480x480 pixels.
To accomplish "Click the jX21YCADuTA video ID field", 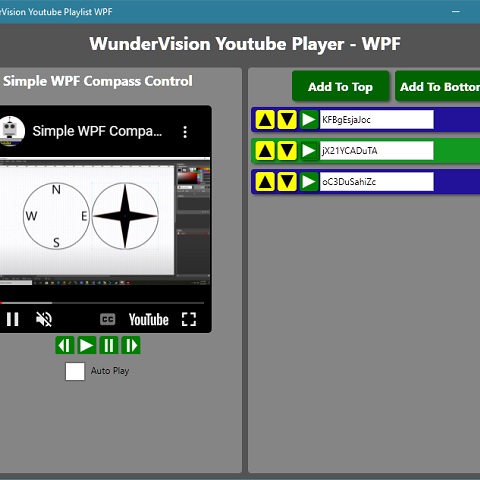I will (377, 151).
